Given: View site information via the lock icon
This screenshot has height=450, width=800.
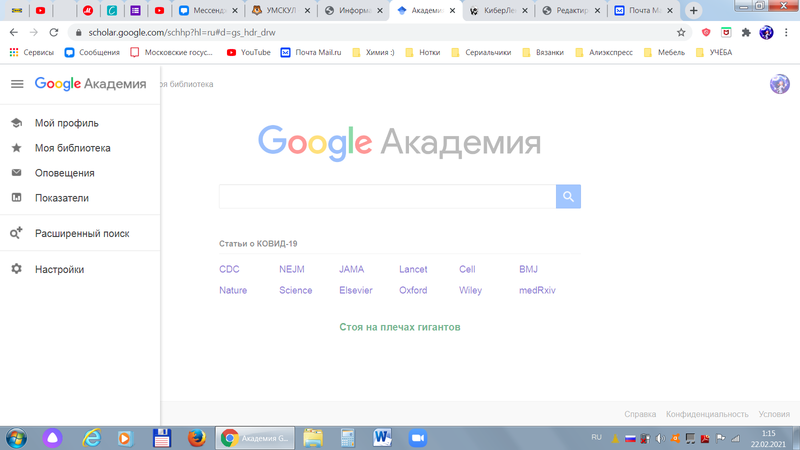Looking at the screenshot, I should coord(78,32).
